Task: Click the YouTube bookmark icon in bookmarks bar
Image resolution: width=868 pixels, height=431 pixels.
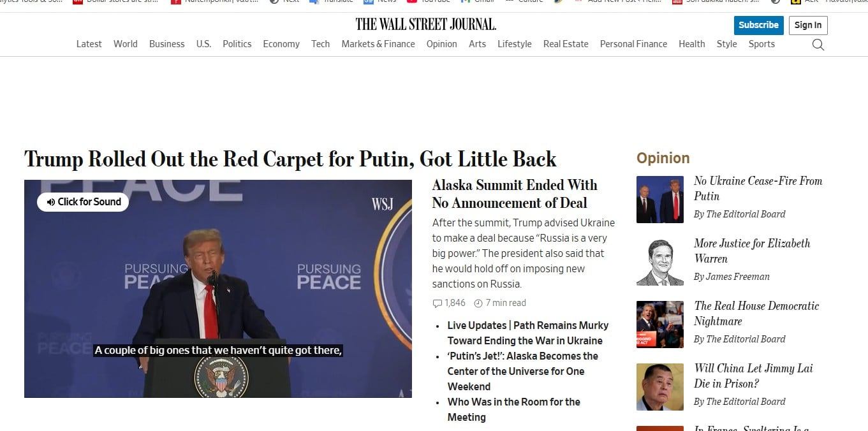Action: click(412, 1)
